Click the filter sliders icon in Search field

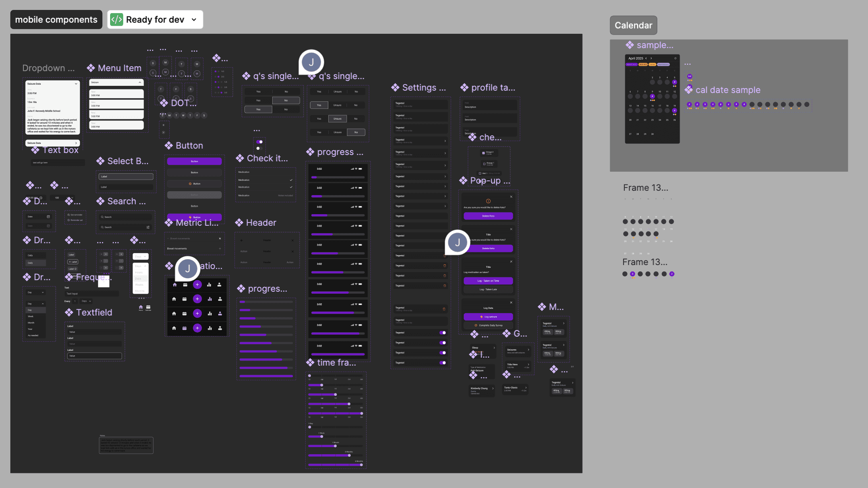click(x=148, y=227)
